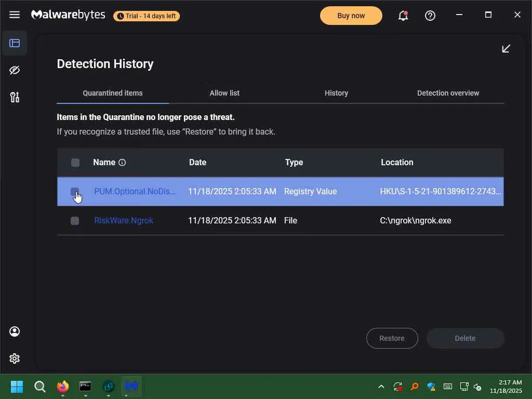Toggle the select-all checkbox in header
This screenshot has width=532, height=399.
[x=75, y=163]
